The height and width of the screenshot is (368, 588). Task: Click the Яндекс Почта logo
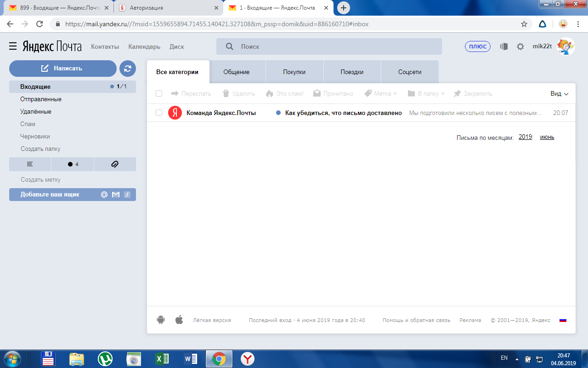point(52,46)
